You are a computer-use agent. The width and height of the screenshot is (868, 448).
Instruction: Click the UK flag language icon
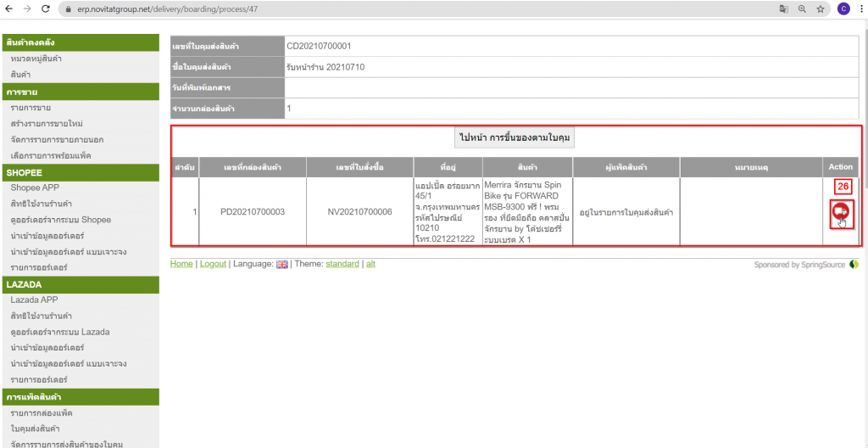pos(282,265)
